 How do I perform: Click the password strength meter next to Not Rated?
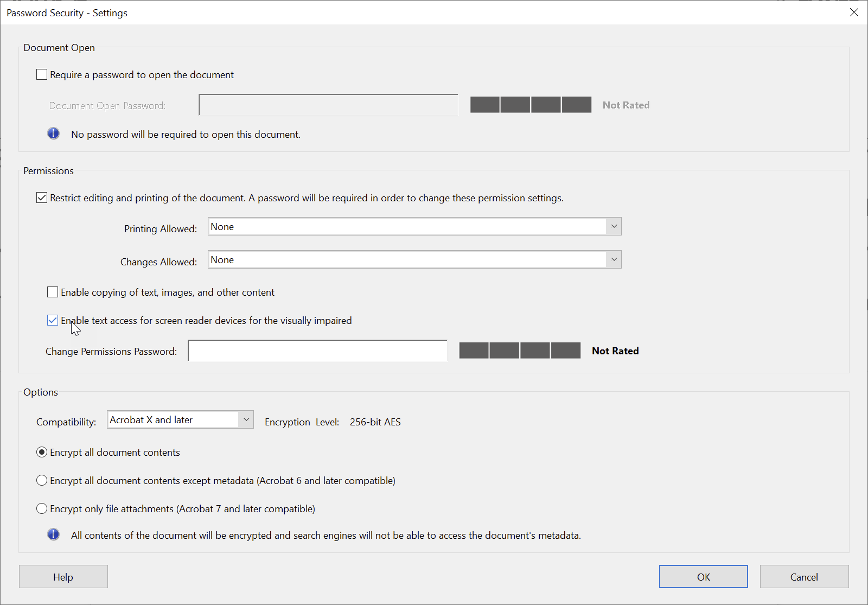pos(519,351)
